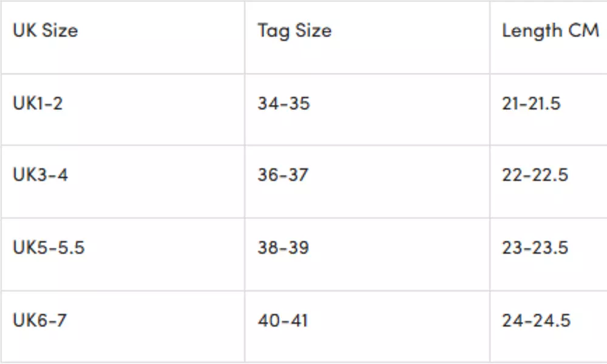Select the UK3-4 size cell
Screen dimensions: 607x364
click(41, 175)
